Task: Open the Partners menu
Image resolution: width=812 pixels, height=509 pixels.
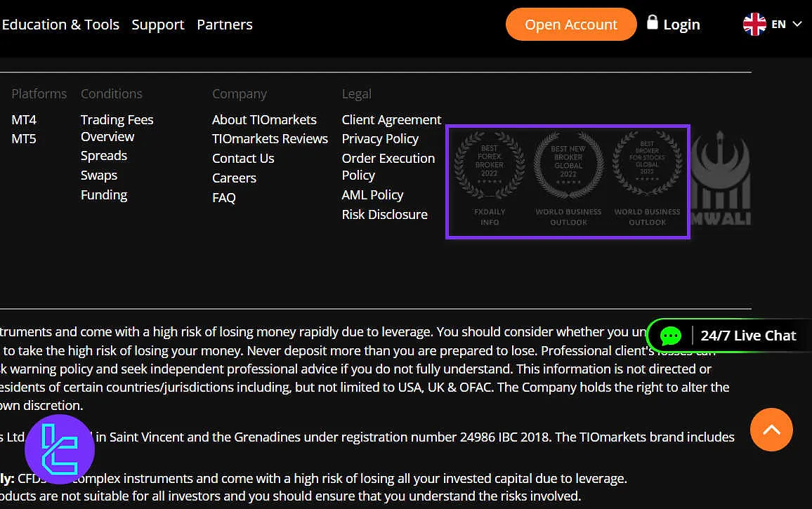Action: [225, 25]
